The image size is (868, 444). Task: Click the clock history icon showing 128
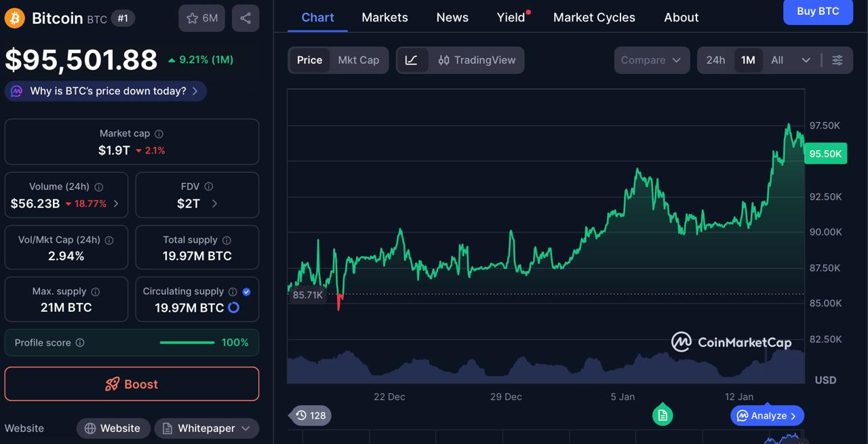tap(310, 415)
